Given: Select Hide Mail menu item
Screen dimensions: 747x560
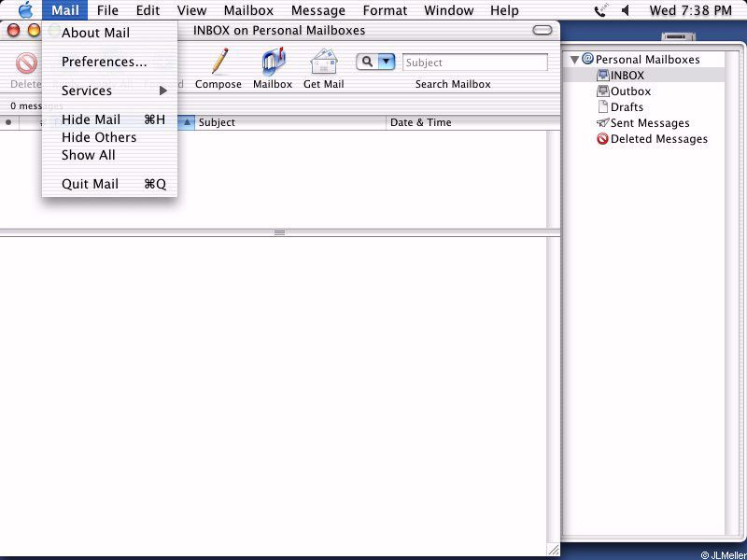Looking at the screenshot, I should tap(109, 119).
